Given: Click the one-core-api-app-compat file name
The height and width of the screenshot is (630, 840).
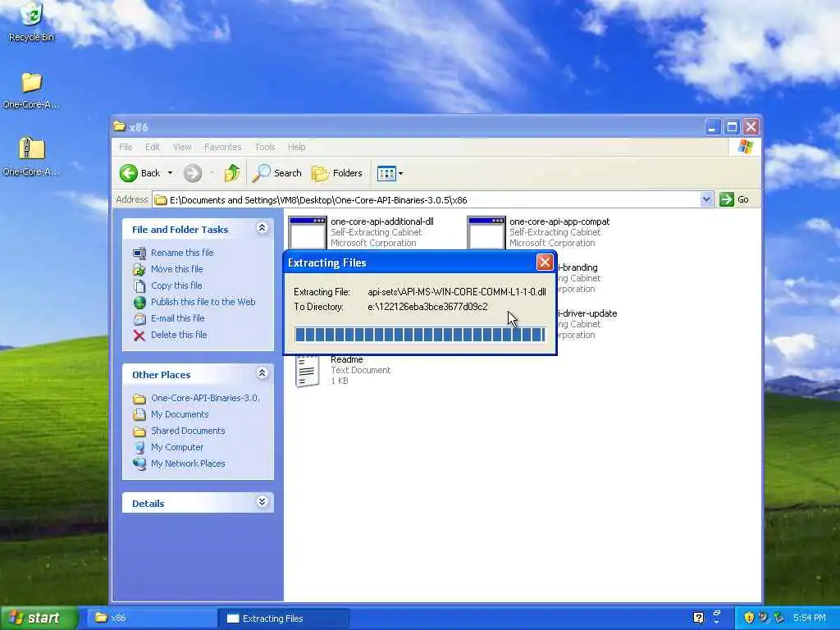Looking at the screenshot, I should [x=559, y=221].
